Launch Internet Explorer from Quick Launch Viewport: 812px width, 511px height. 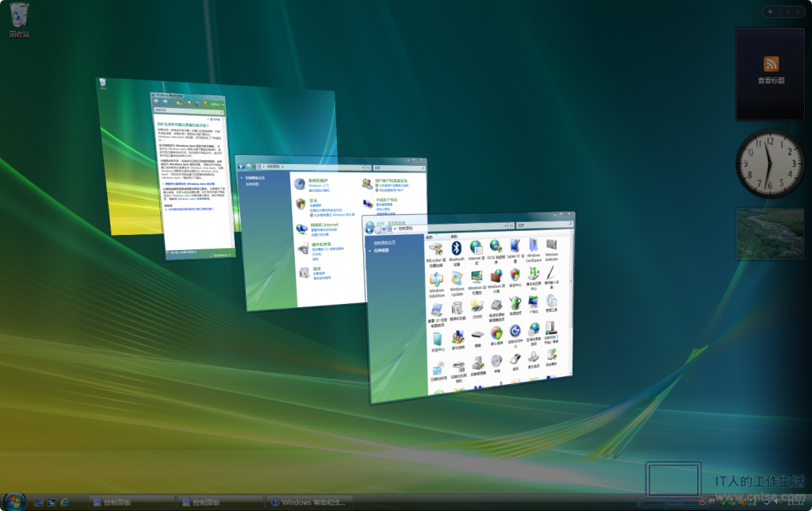65,502
